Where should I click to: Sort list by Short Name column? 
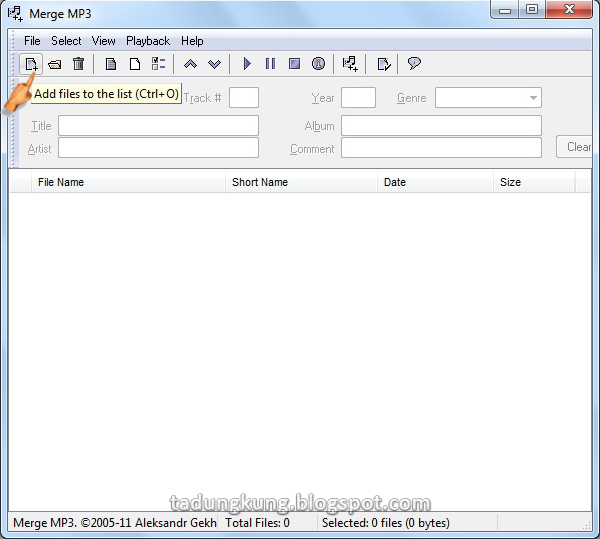301,182
